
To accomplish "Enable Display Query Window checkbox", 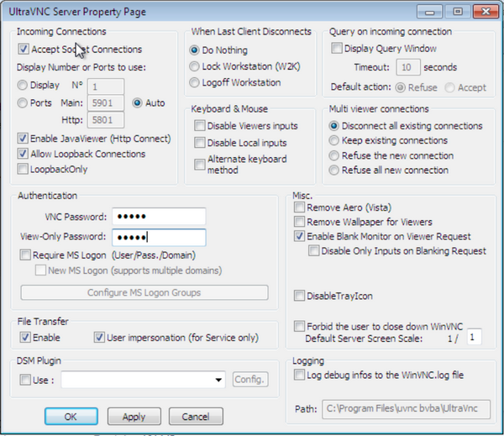I will point(337,48).
